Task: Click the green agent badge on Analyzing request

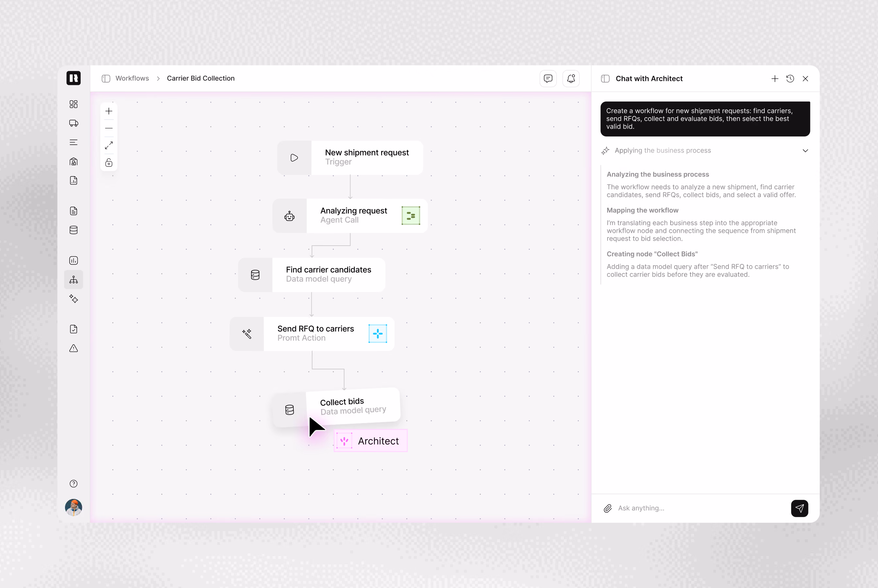Action: click(411, 216)
